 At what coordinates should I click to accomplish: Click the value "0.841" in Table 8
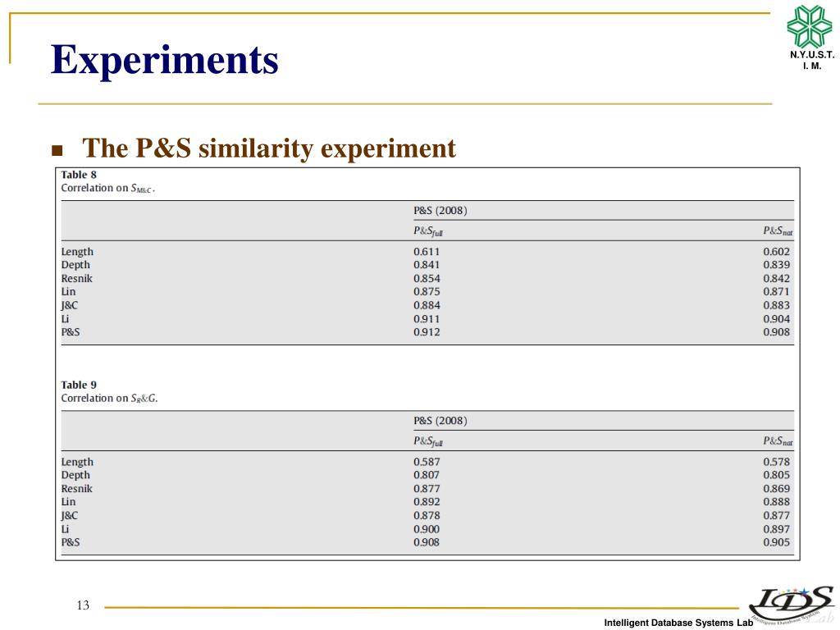point(427,265)
